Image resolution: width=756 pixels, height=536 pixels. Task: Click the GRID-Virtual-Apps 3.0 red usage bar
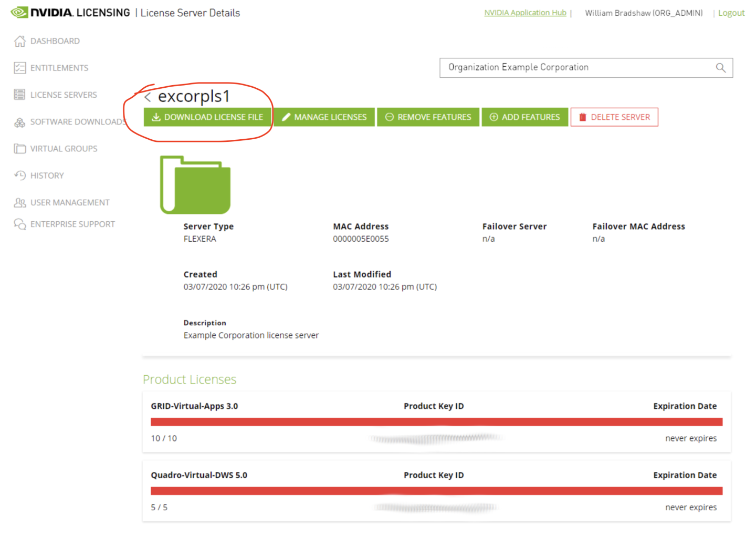pyautogui.click(x=436, y=422)
